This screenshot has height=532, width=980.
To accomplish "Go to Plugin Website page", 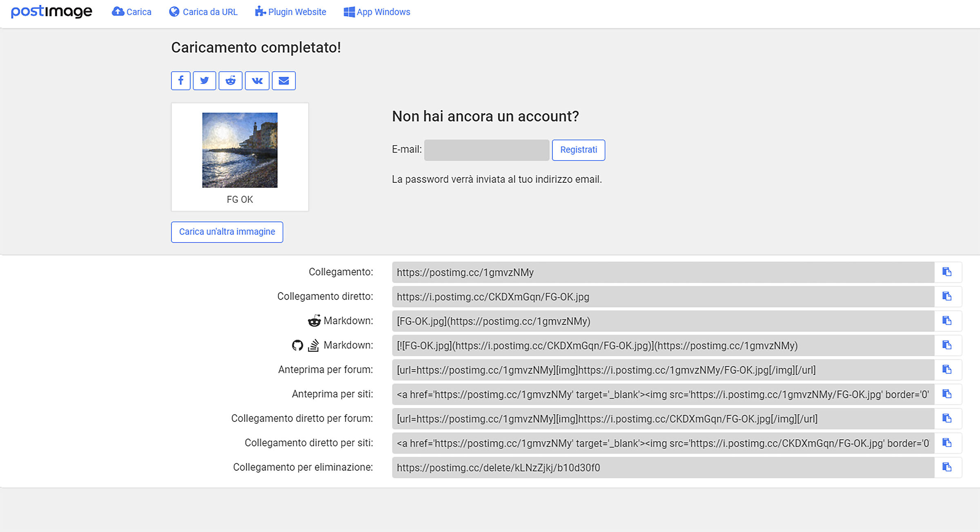I will [x=290, y=12].
